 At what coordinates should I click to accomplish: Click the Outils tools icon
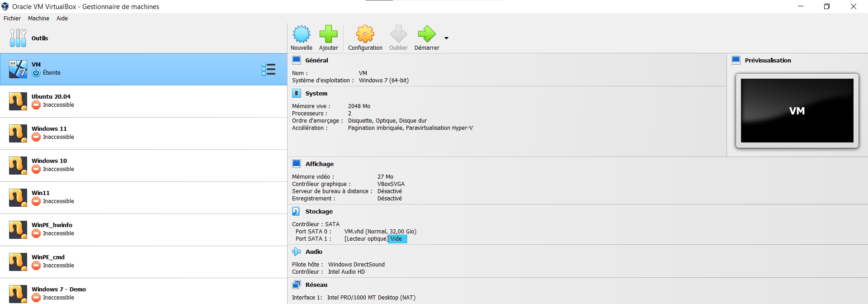point(18,38)
